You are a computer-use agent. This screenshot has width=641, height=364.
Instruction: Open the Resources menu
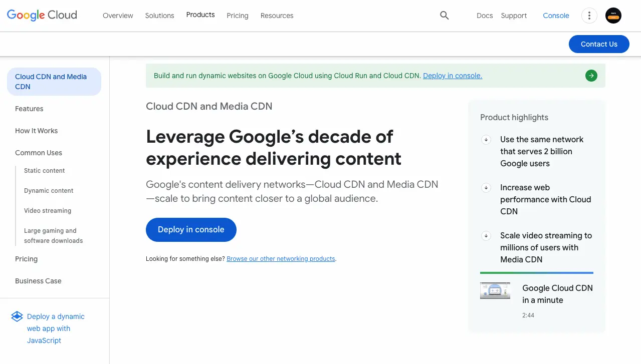click(277, 16)
